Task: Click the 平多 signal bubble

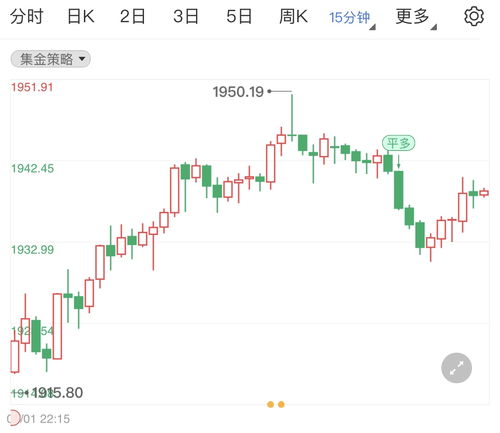Action: click(x=398, y=144)
